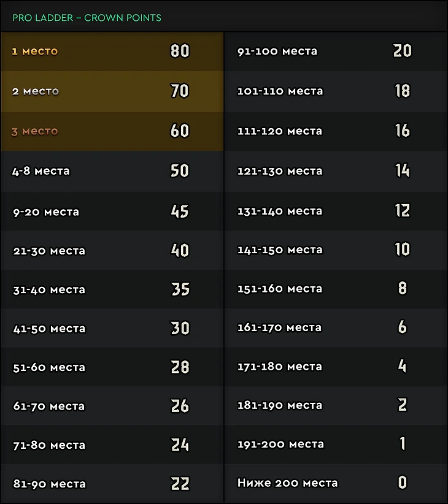448x504 pixels.
Task: Click the value 35 for 31-40 места
Action: (x=180, y=289)
